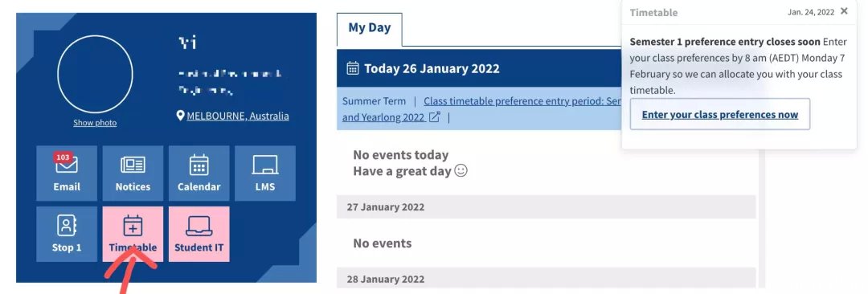Select the My Day tab

tap(369, 28)
